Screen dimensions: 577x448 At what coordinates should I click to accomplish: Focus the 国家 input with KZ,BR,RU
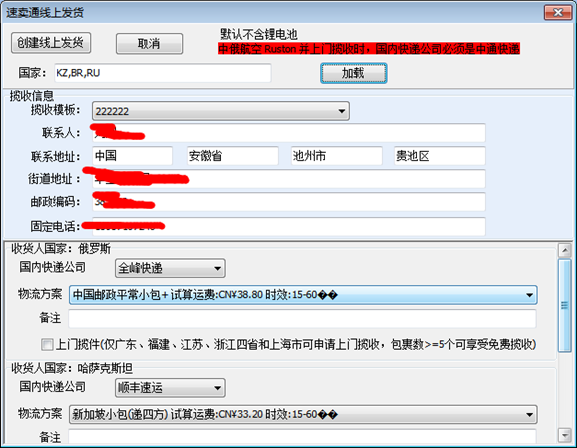[x=163, y=73]
